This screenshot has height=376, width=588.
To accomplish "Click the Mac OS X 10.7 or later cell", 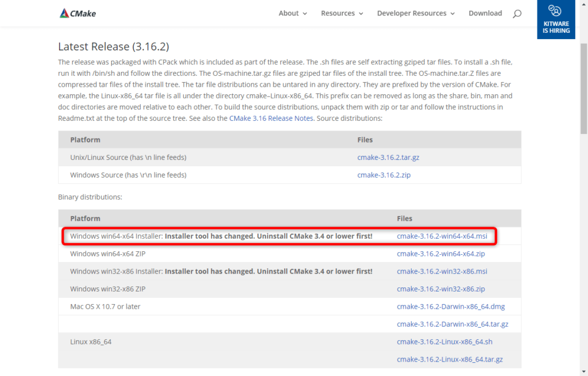I will pos(105,306).
